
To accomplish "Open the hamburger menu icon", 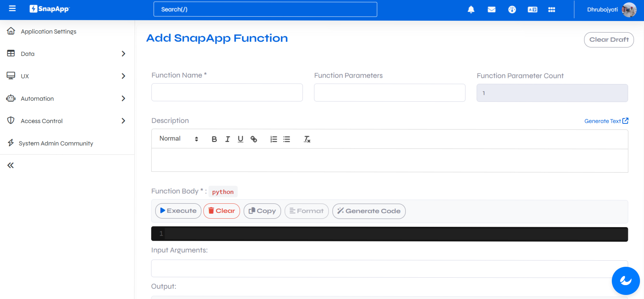I will (12, 8).
